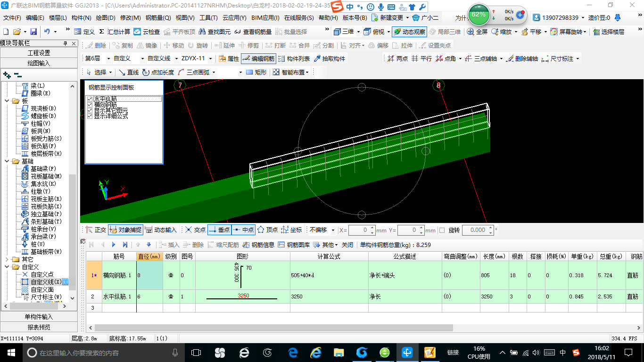
Task: Select the 矩形 rectangle drawing tool
Action: point(256,72)
